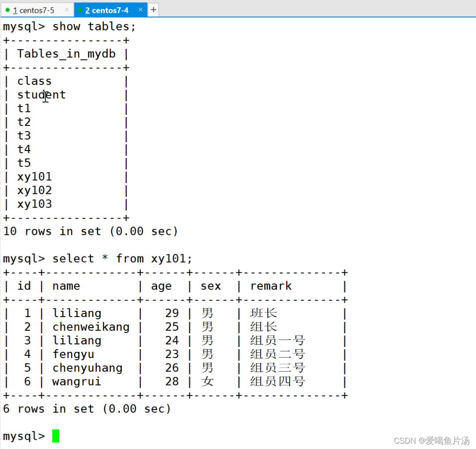Click the 'age' column header

click(161, 287)
